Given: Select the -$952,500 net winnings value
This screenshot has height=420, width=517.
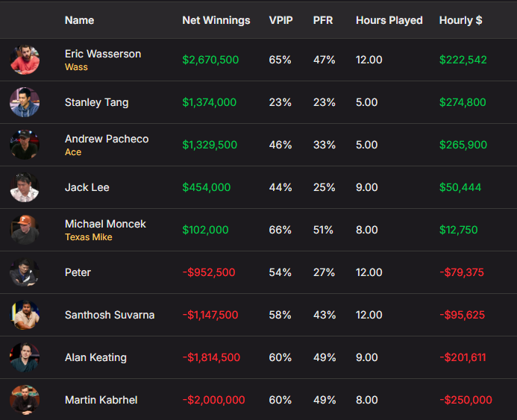Looking at the screenshot, I should point(209,272).
